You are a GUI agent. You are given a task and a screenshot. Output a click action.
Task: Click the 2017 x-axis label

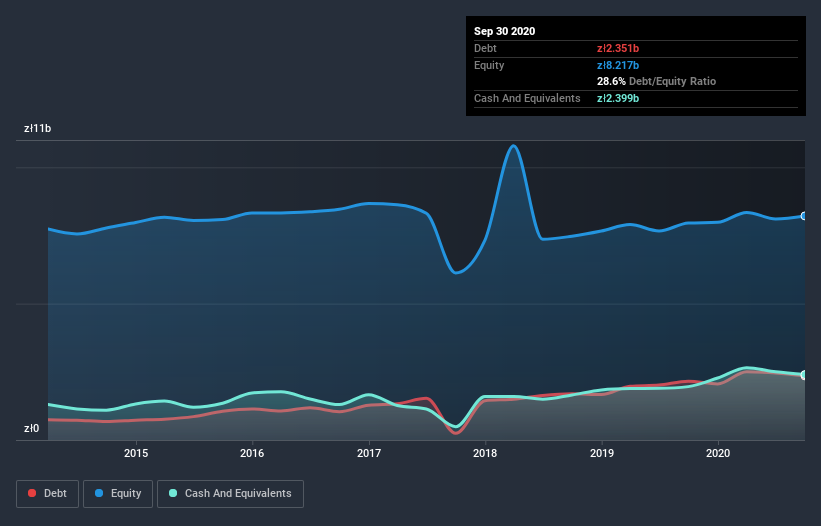coord(369,453)
